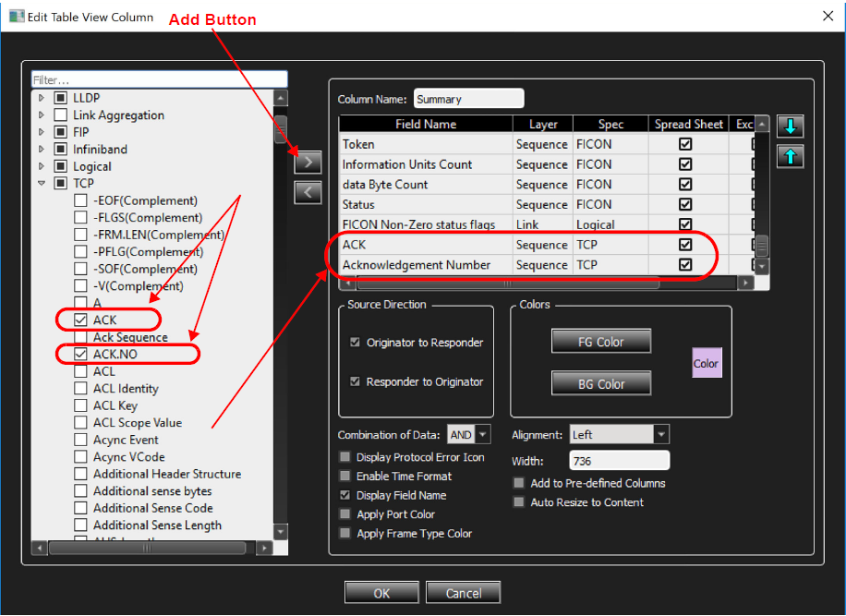Expand the Link Aggregation node
This screenshot has width=846, height=616.
point(42,115)
